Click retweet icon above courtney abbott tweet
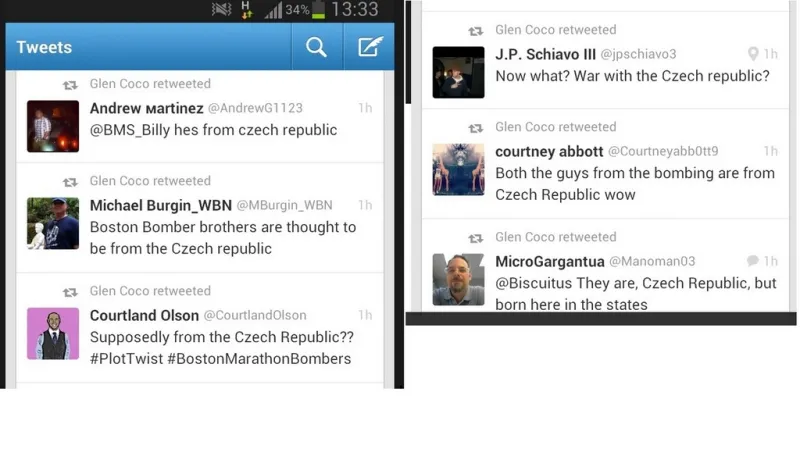Screen dimensions: 800x449 point(476,128)
